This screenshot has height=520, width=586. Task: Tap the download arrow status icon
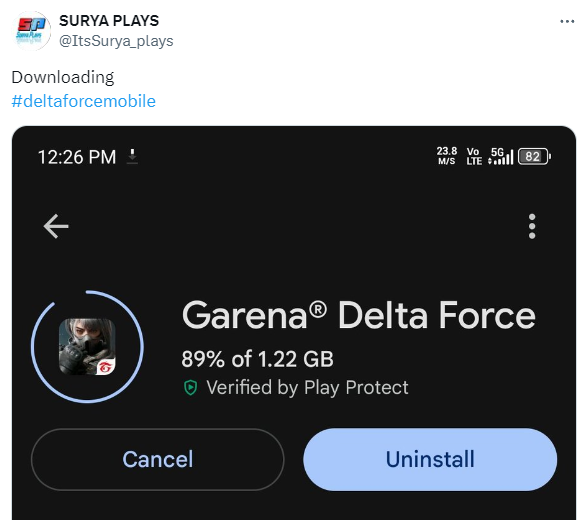click(x=132, y=157)
